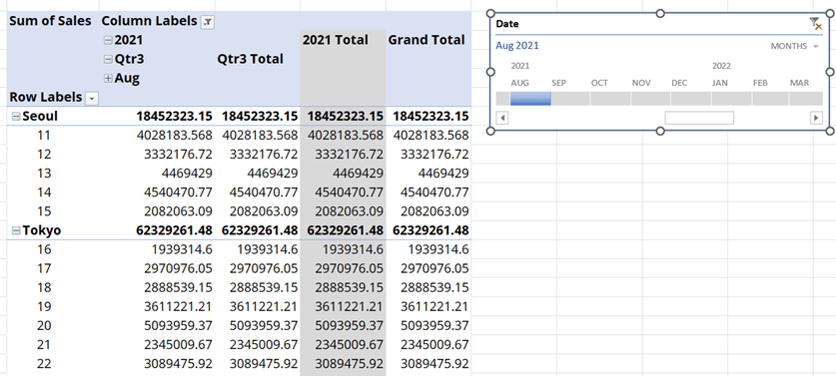Select the Tokyo row label text
836x376 pixels.
42,230
